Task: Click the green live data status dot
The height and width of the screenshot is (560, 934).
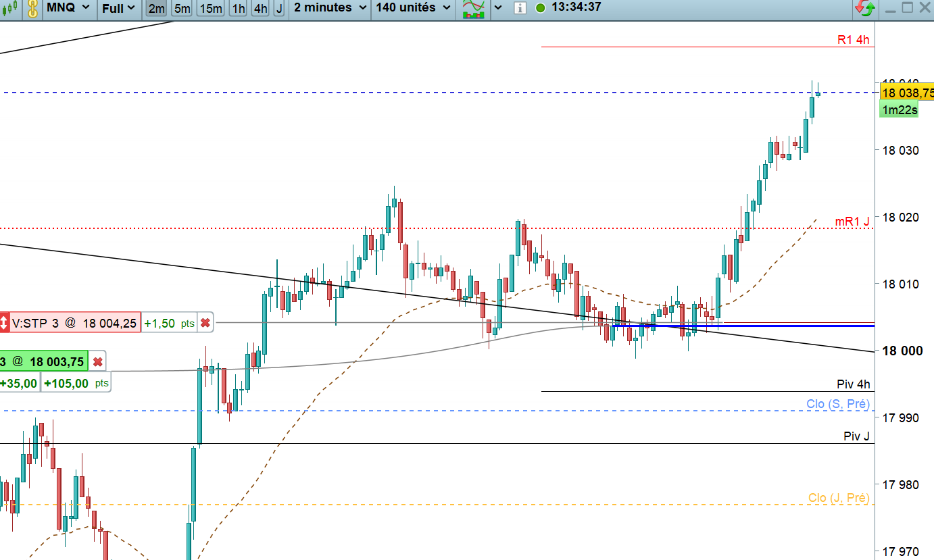Action: pyautogui.click(x=540, y=8)
